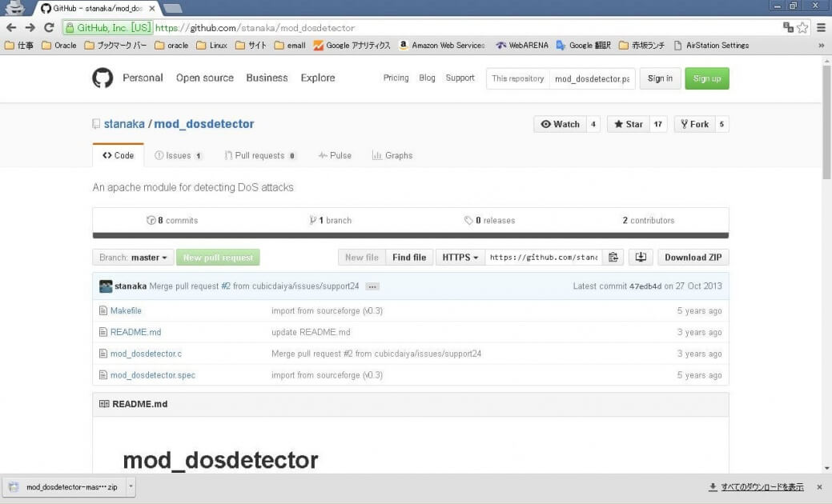Click the Download ZIP button
This screenshot has width=832, height=504.
click(x=692, y=257)
